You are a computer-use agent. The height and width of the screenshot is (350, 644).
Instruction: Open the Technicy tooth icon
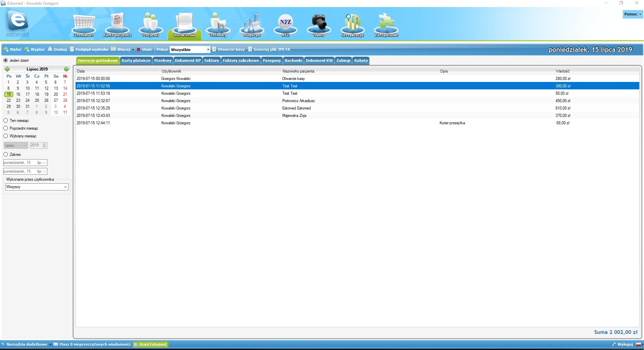click(x=218, y=25)
